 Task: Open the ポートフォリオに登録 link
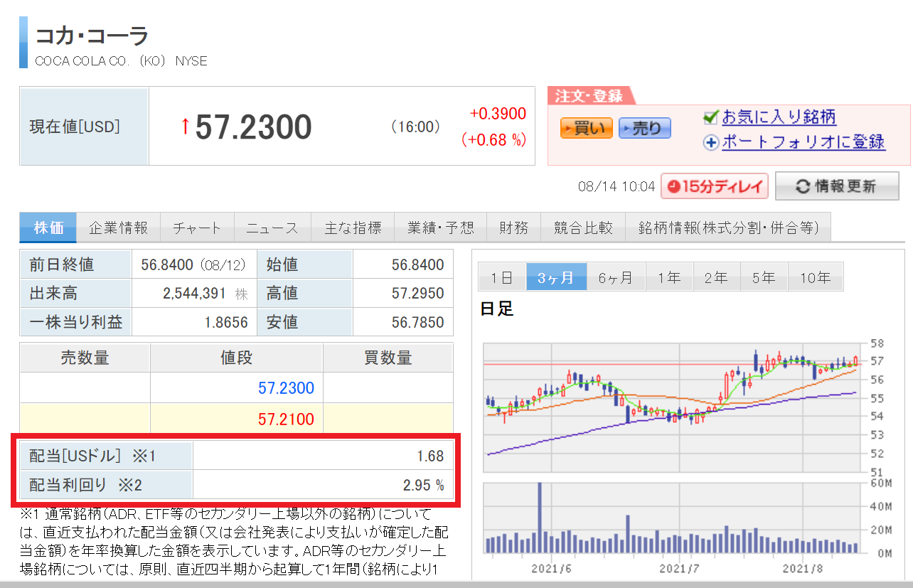pyautogui.click(x=803, y=142)
